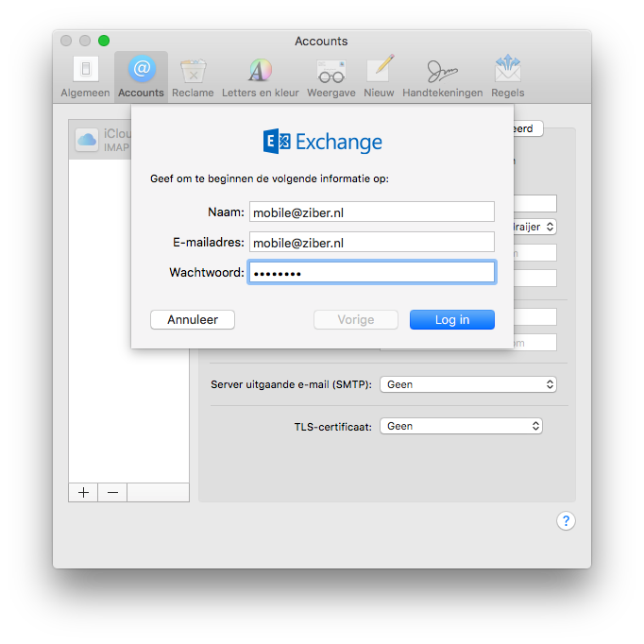Click the green zoom window button
This screenshot has height=644, width=644.
104,41
